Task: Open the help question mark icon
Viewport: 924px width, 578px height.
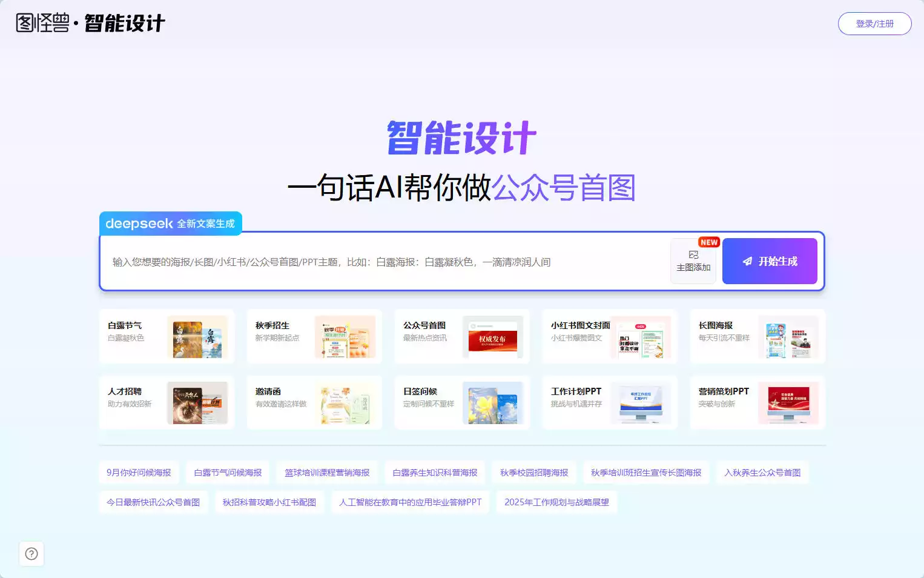Action: 31,553
